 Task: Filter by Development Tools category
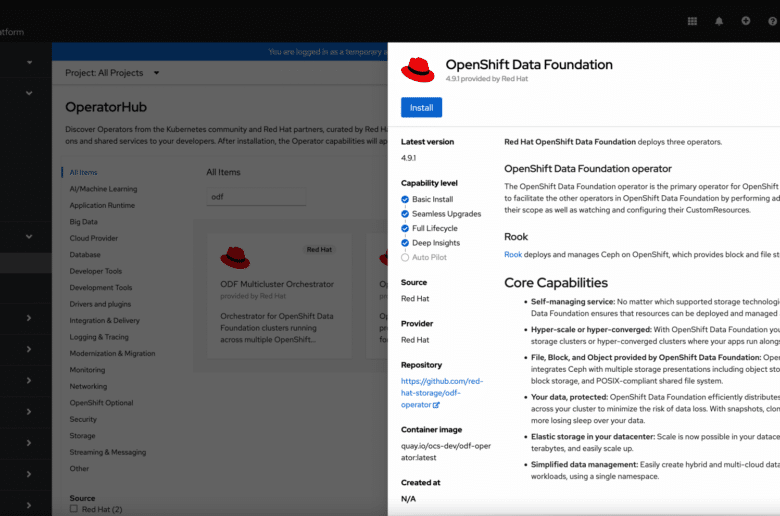(x=101, y=287)
